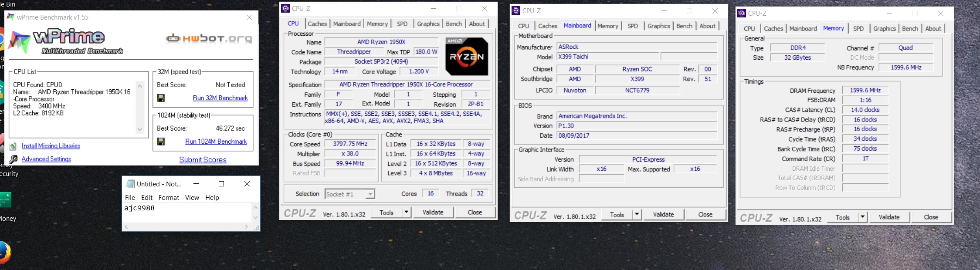Open Advanced Settings in wPrime
Image resolution: width=980 pixels, height=270 pixels.
coord(46,159)
